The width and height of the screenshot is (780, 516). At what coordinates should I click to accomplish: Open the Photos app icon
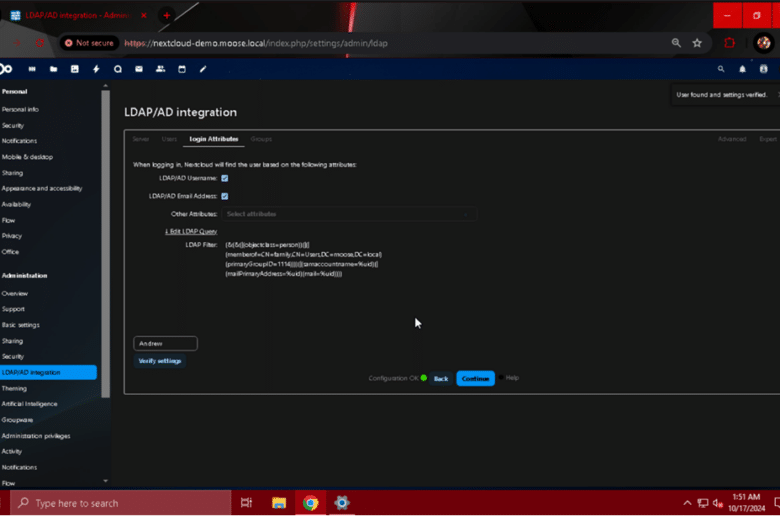point(75,69)
